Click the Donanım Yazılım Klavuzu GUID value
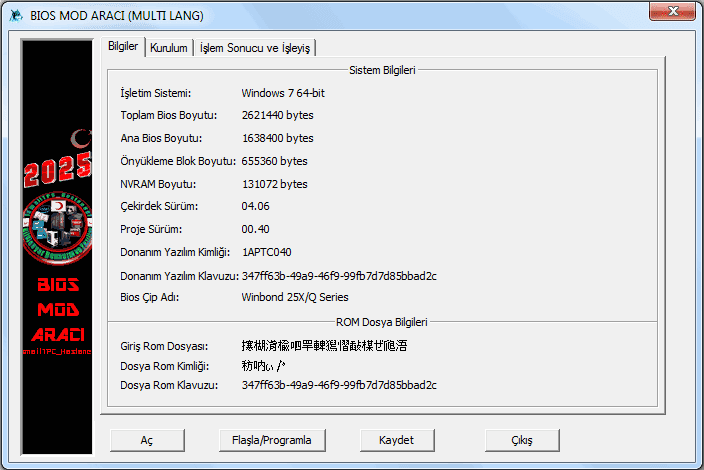704x470 pixels. [339, 275]
